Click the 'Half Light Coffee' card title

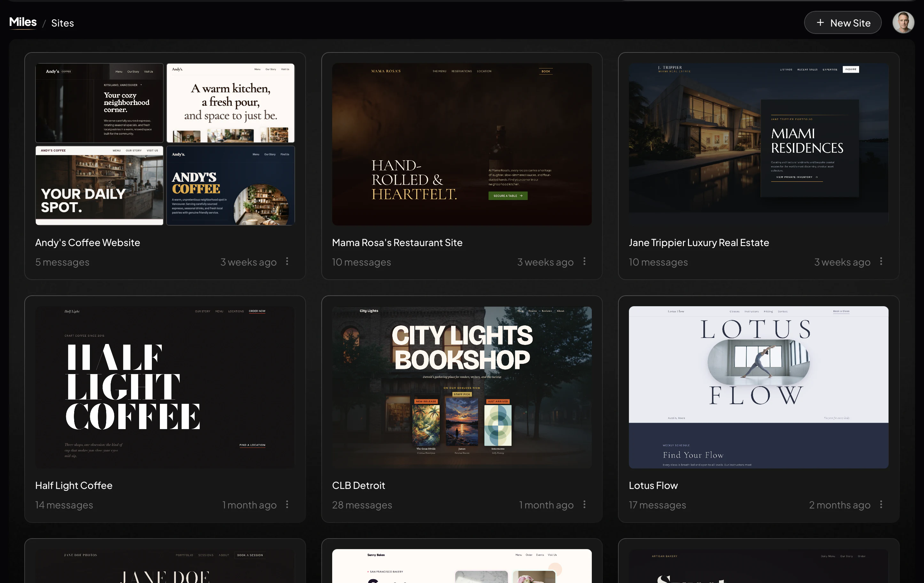click(x=74, y=485)
